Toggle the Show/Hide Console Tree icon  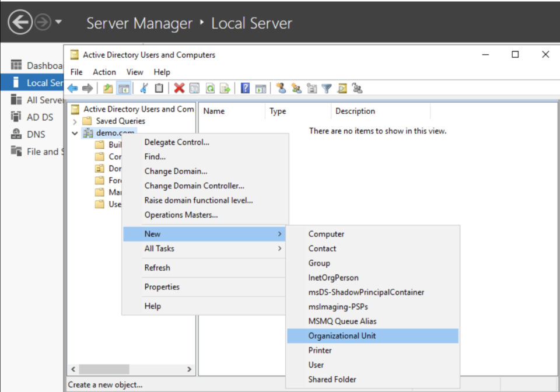pyautogui.click(x=123, y=88)
